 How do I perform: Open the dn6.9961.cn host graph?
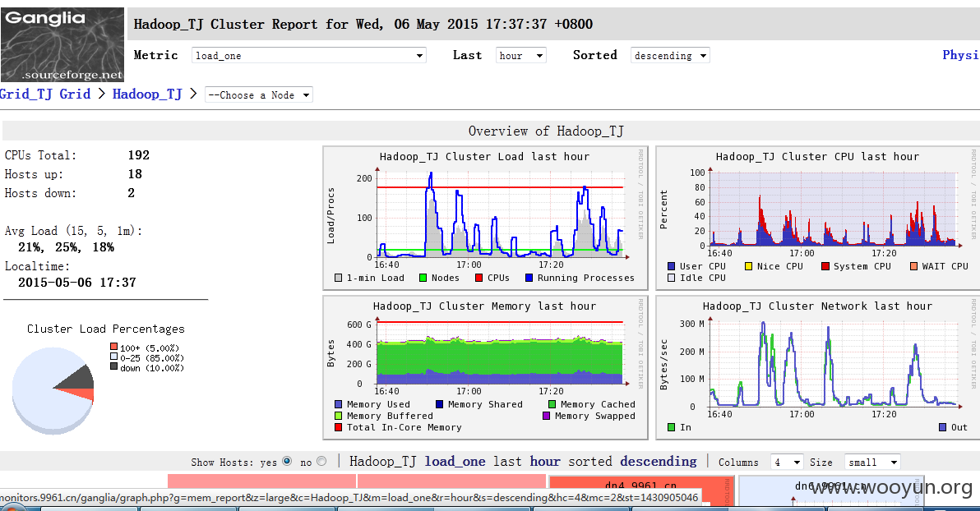[831, 490]
